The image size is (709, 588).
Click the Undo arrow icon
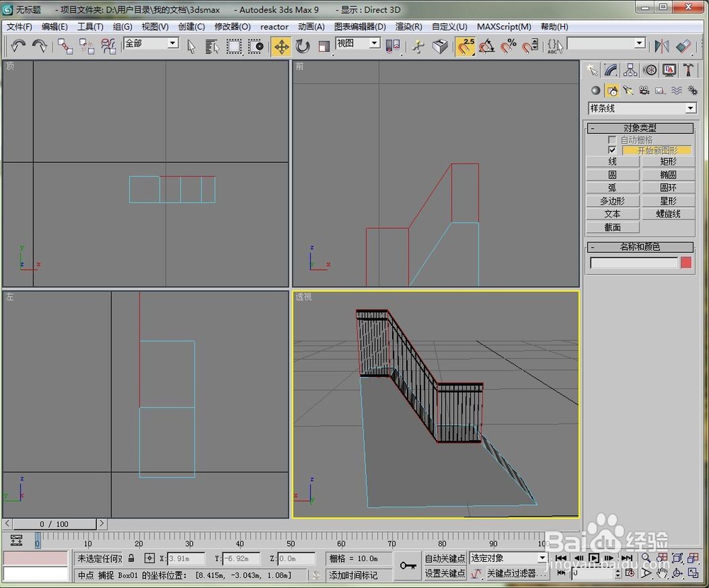(x=18, y=46)
